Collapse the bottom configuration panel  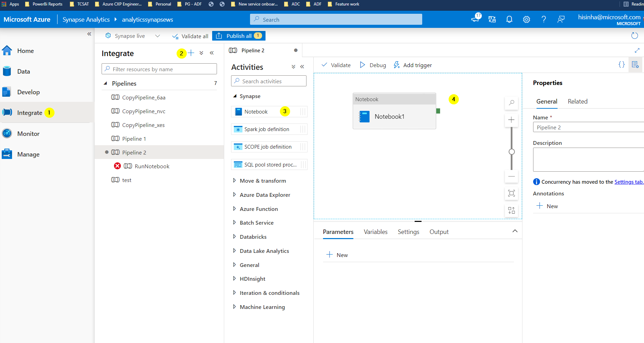(515, 231)
